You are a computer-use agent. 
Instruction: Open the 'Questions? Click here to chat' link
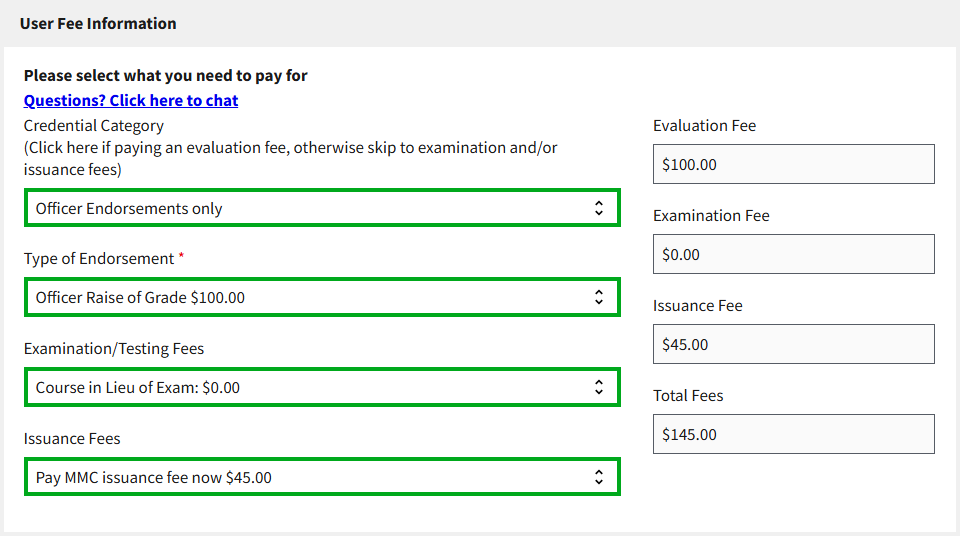click(x=131, y=100)
